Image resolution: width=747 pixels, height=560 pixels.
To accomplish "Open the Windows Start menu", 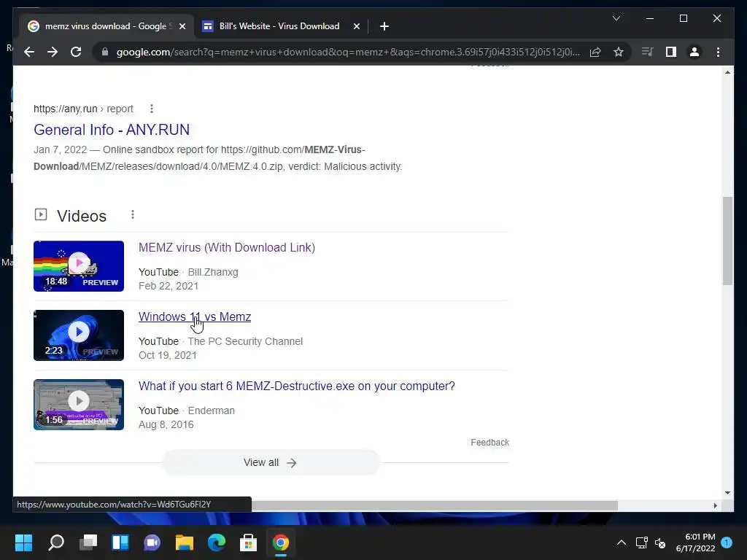I will [24, 542].
